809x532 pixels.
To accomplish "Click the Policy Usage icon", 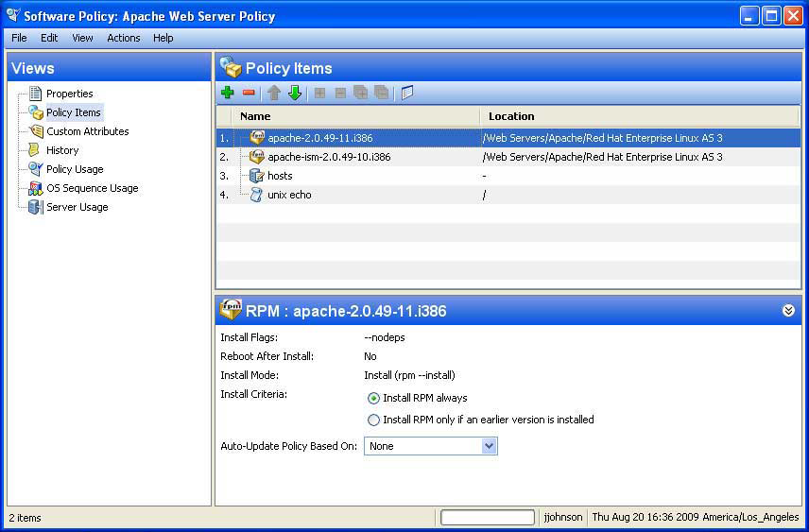I will click(36, 169).
